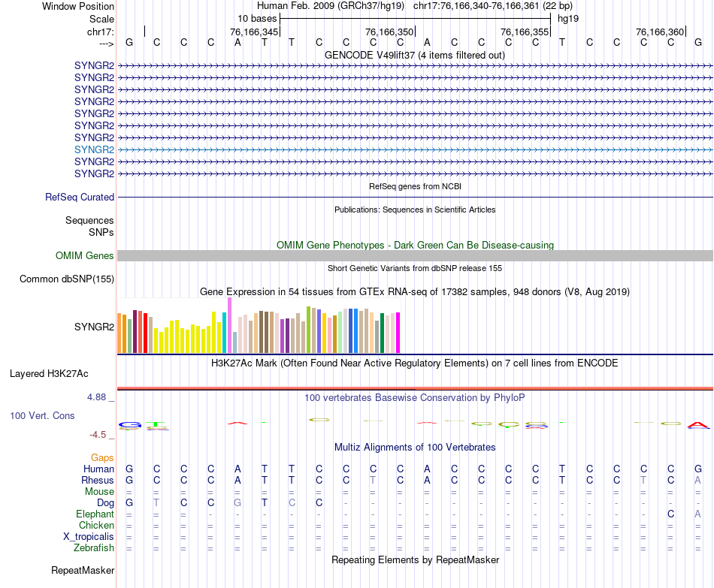The width and height of the screenshot is (714, 588).
Task: Open the 100 Vert. Cons track label
Action: pos(42,415)
